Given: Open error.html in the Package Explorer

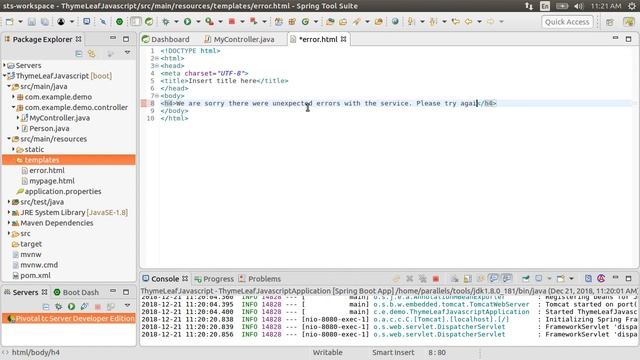Looking at the screenshot, I should coord(47,170).
